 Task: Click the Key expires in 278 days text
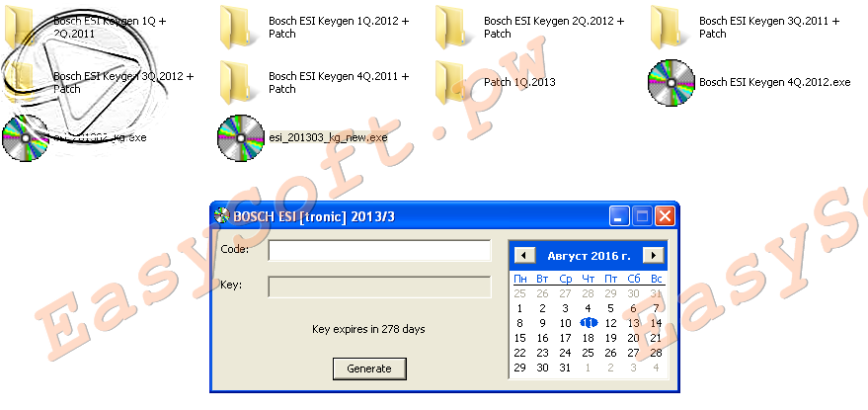(x=368, y=329)
